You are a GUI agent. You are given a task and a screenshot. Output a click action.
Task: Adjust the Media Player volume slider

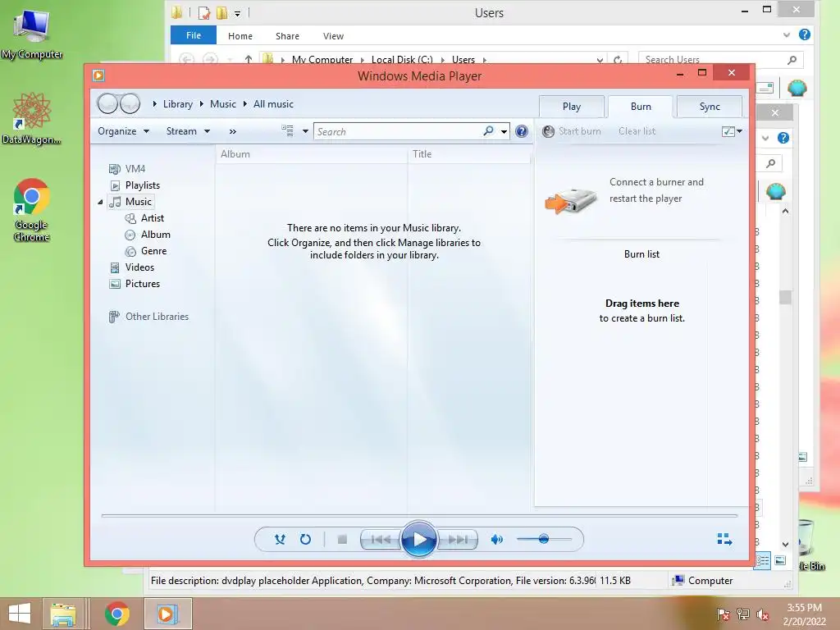(x=544, y=539)
